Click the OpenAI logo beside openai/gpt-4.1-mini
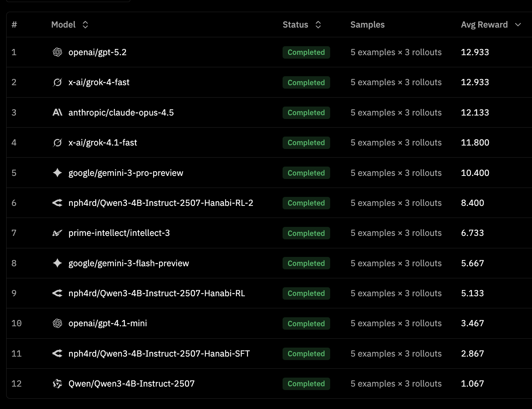The width and height of the screenshot is (532, 409). [57, 323]
